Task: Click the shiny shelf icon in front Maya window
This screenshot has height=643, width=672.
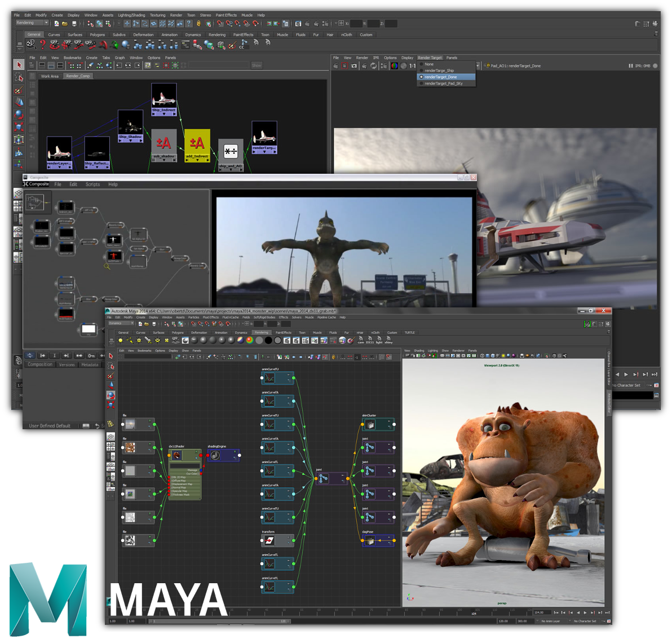Action: 389,340
